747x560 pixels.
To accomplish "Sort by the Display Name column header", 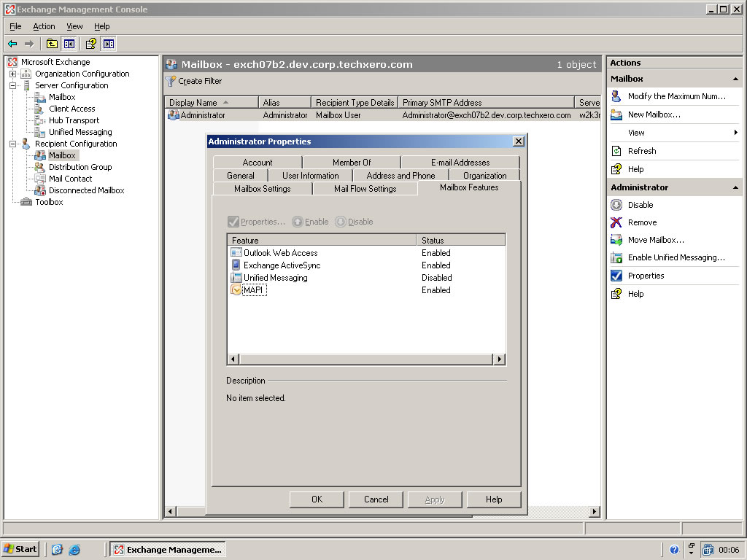I will point(193,103).
